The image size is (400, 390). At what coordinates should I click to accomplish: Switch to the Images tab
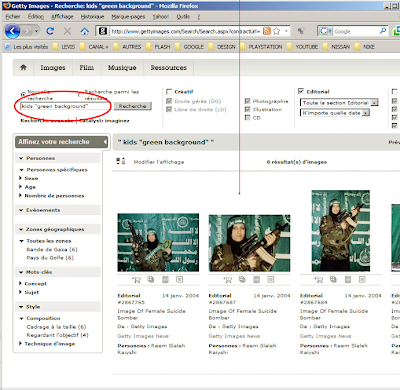point(53,68)
